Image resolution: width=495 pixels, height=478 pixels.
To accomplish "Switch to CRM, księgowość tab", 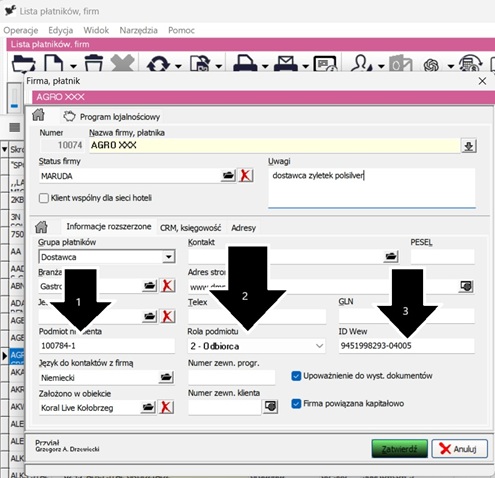I will click(x=190, y=228).
